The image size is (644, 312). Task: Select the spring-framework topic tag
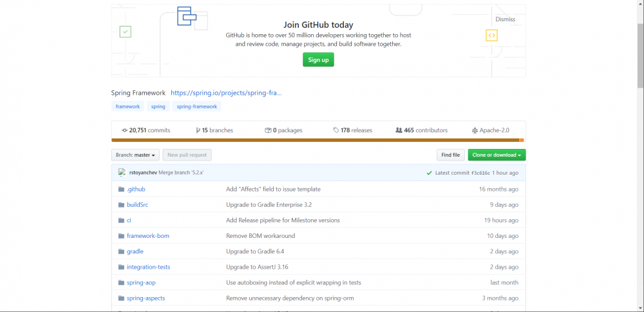[x=196, y=106]
